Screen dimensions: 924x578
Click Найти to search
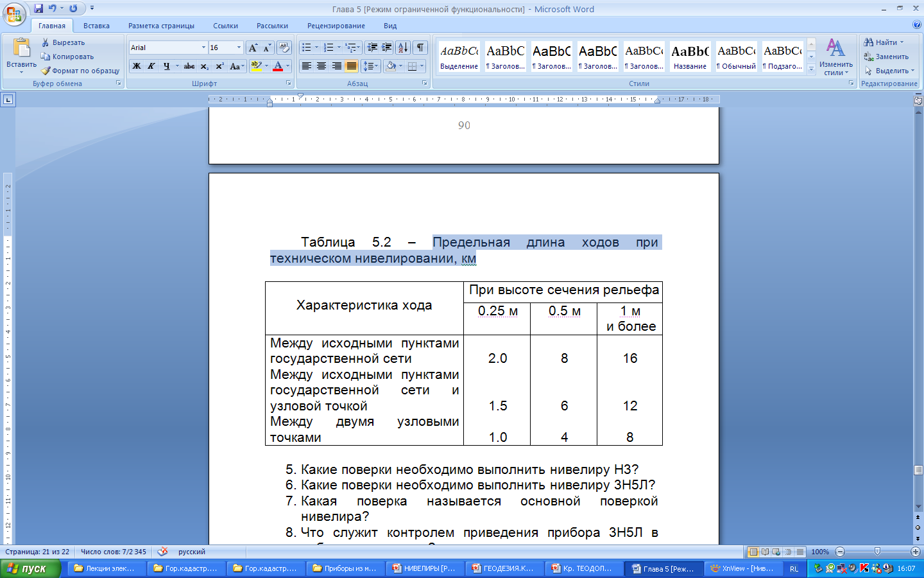[x=885, y=42]
